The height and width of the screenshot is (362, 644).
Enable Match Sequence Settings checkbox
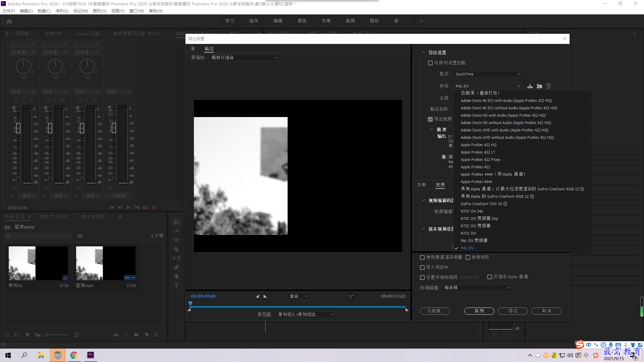[430, 63]
